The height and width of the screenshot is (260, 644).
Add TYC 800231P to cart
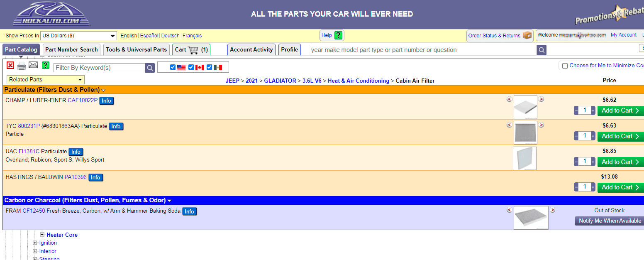point(621,136)
